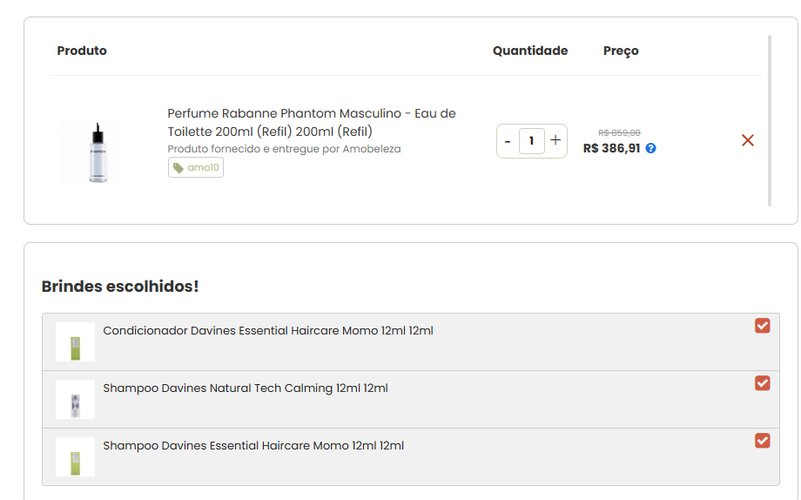Click Shampoo Natural Tech Calming thumbnail
Viewport: 801px width, 500px height.
click(x=75, y=399)
